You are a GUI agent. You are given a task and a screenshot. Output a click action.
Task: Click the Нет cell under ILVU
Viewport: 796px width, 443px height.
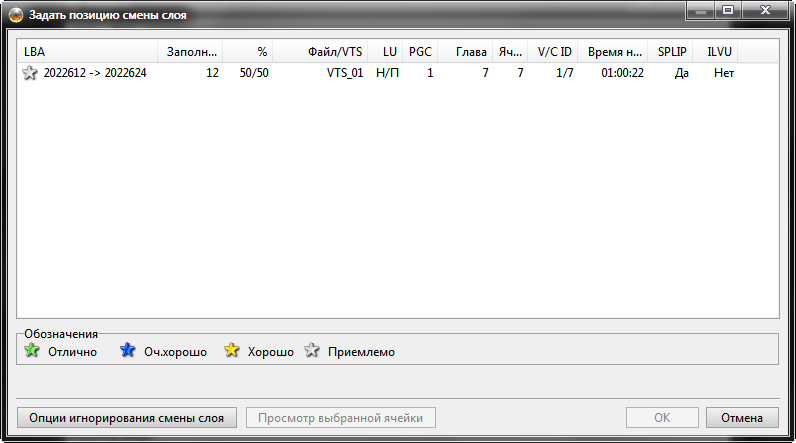click(724, 73)
